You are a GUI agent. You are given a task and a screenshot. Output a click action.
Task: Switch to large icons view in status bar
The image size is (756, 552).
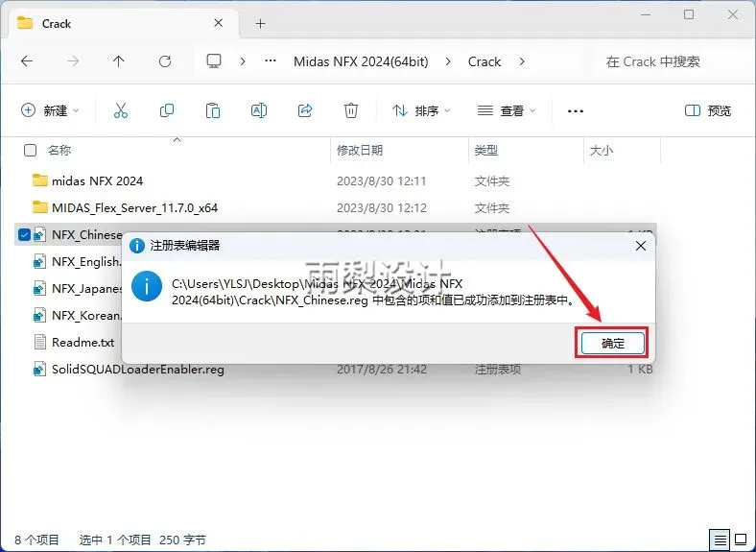coord(740,540)
